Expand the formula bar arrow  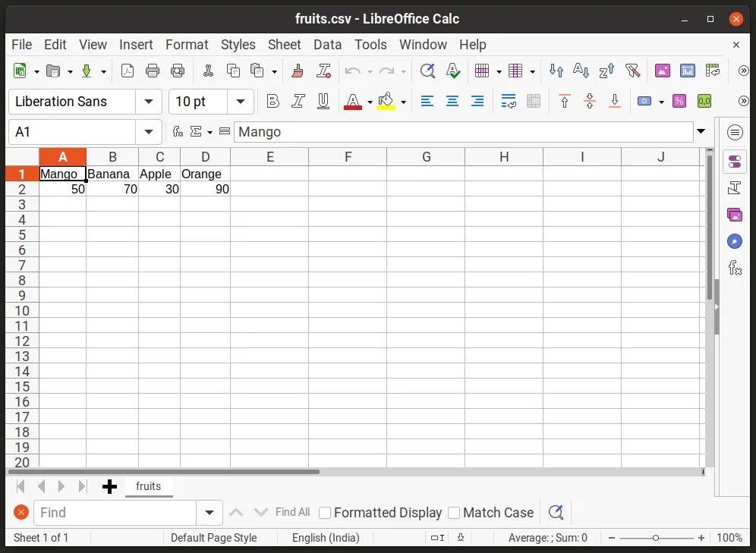[x=701, y=131]
